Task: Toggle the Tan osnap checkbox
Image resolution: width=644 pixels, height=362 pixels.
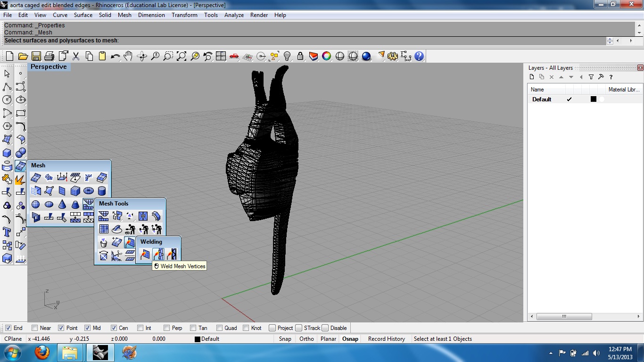Action: [193, 328]
